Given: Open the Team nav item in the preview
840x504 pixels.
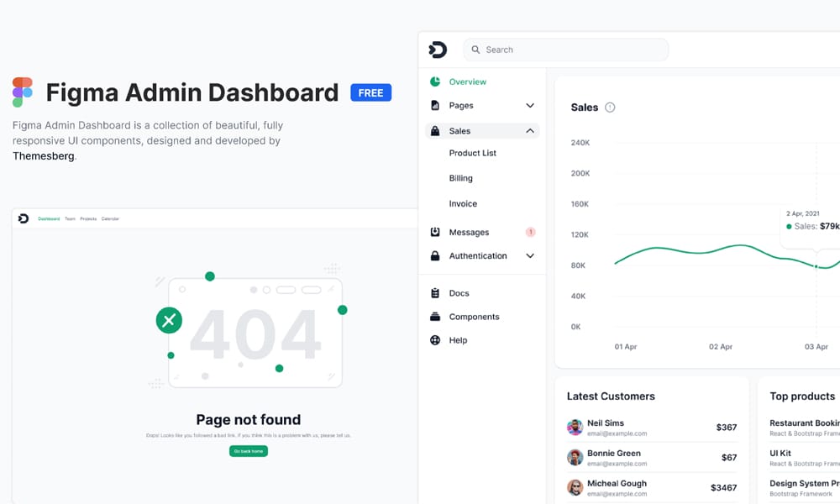Looking at the screenshot, I should click(x=70, y=218).
